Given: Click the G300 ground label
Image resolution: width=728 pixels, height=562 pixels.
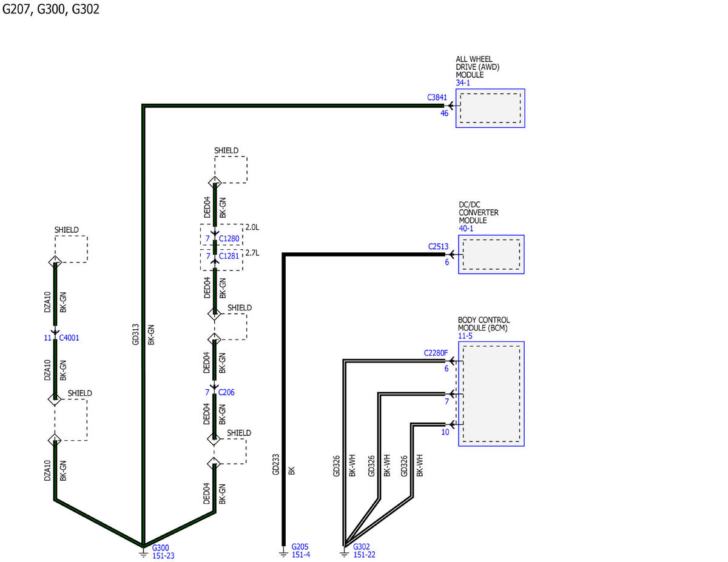Looking at the screenshot, I should pyautogui.click(x=161, y=547).
